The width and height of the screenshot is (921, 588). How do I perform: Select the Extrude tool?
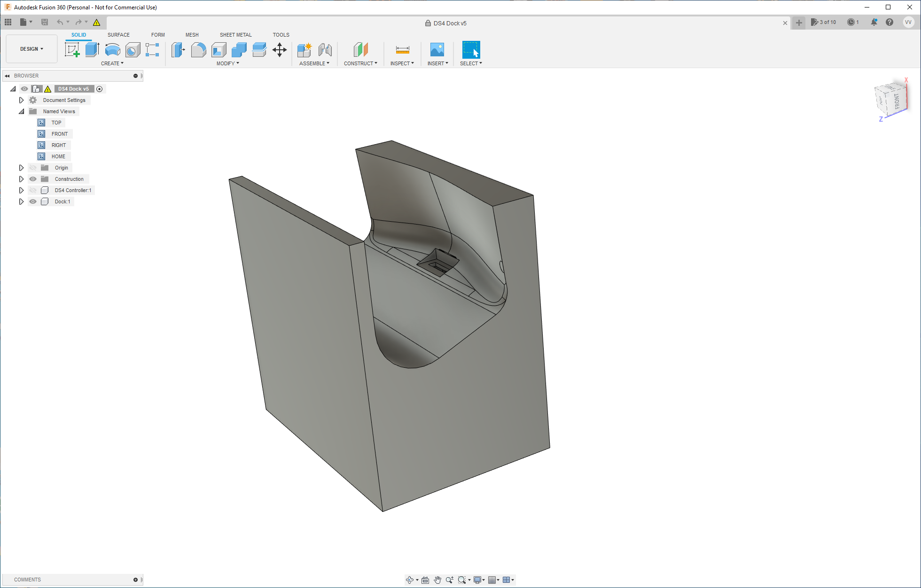pyautogui.click(x=92, y=49)
